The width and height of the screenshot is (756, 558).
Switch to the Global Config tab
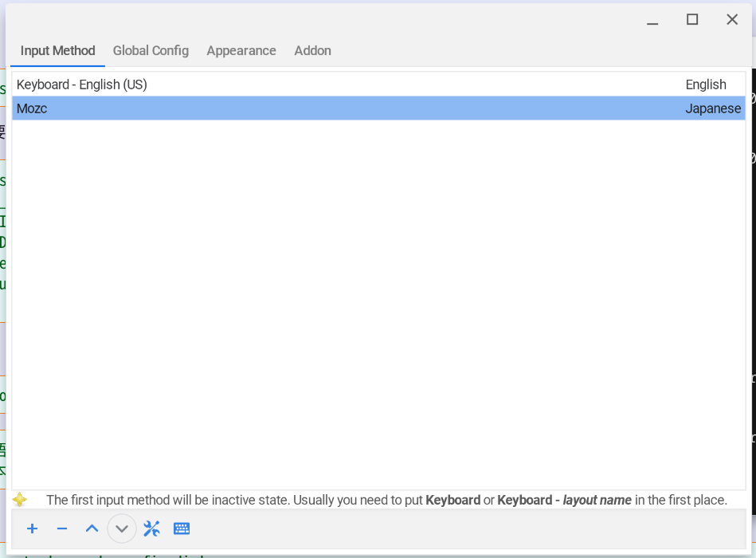tap(151, 50)
